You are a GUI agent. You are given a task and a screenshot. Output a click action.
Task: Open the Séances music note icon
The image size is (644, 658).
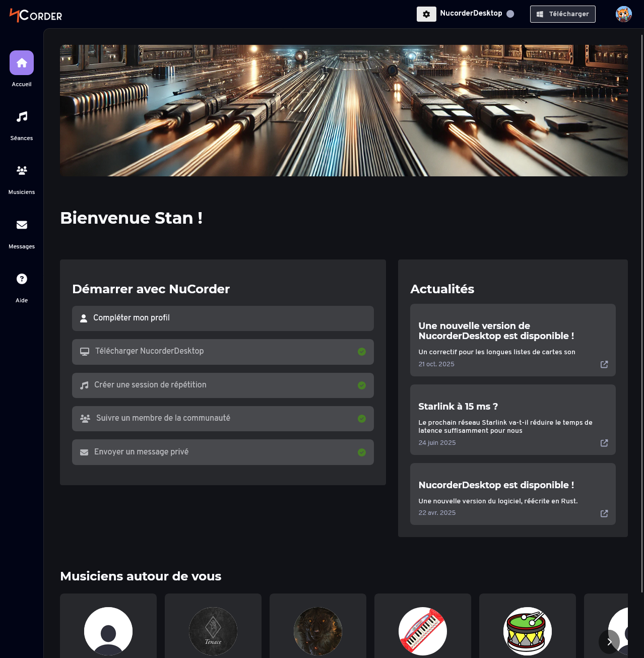coord(22,117)
